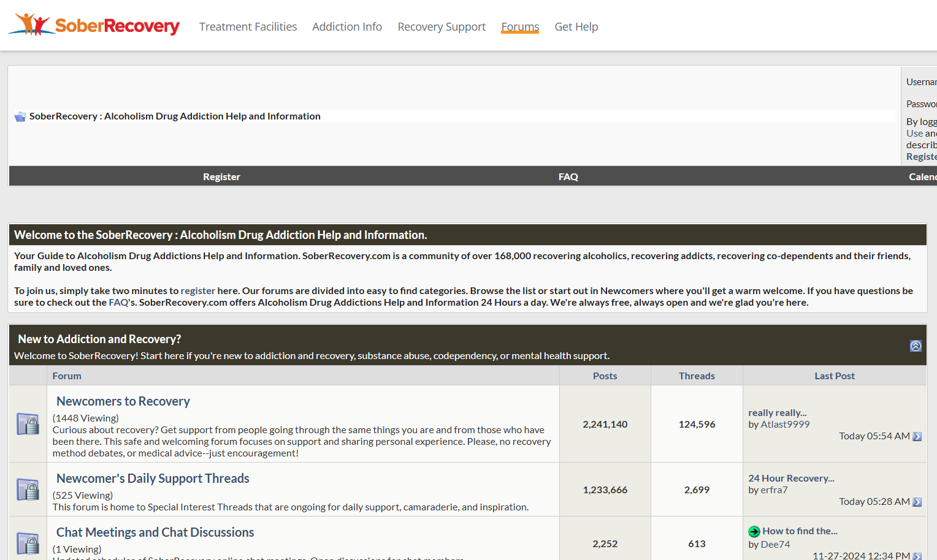The height and width of the screenshot is (560, 937).
Task: Open the 24 Hour Recovery thread link
Action: (x=791, y=479)
